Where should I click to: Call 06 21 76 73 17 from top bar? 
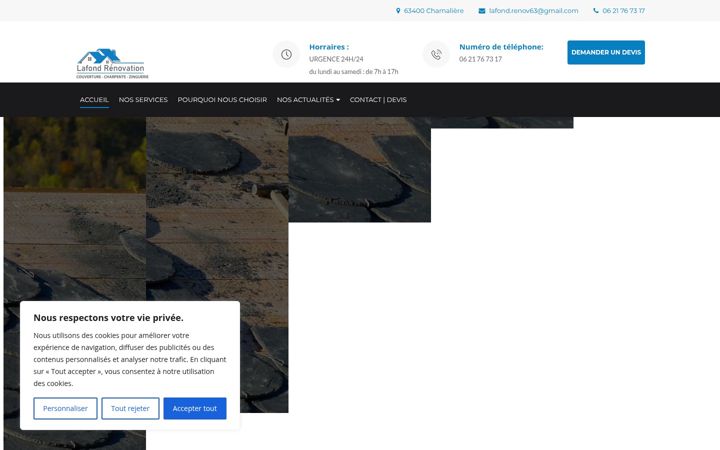(x=624, y=11)
